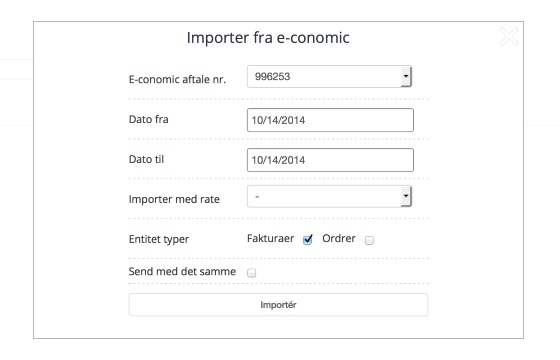
Task: Enable the Ordrer checkbox
Action: coord(369,240)
